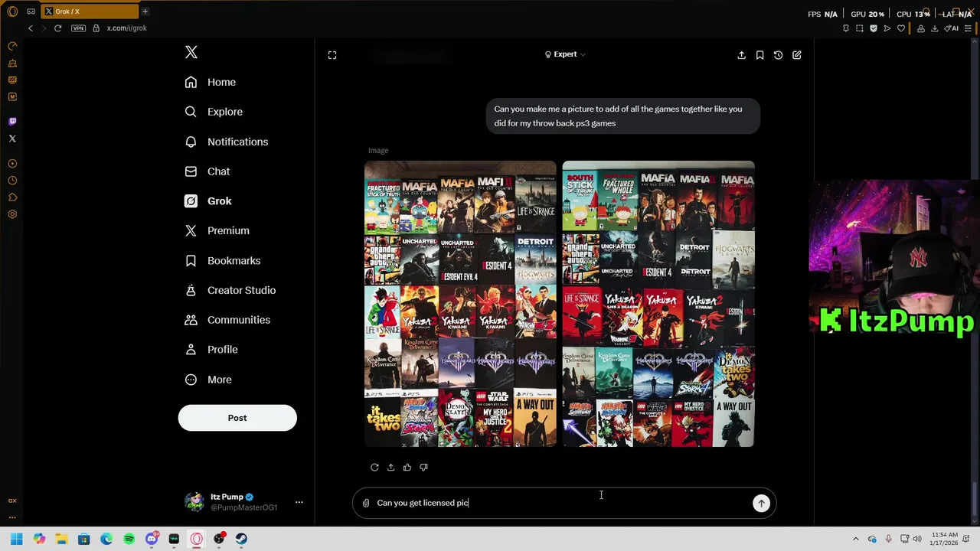Click the attach file paperclip icon
The image size is (980, 551).
click(366, 503)
